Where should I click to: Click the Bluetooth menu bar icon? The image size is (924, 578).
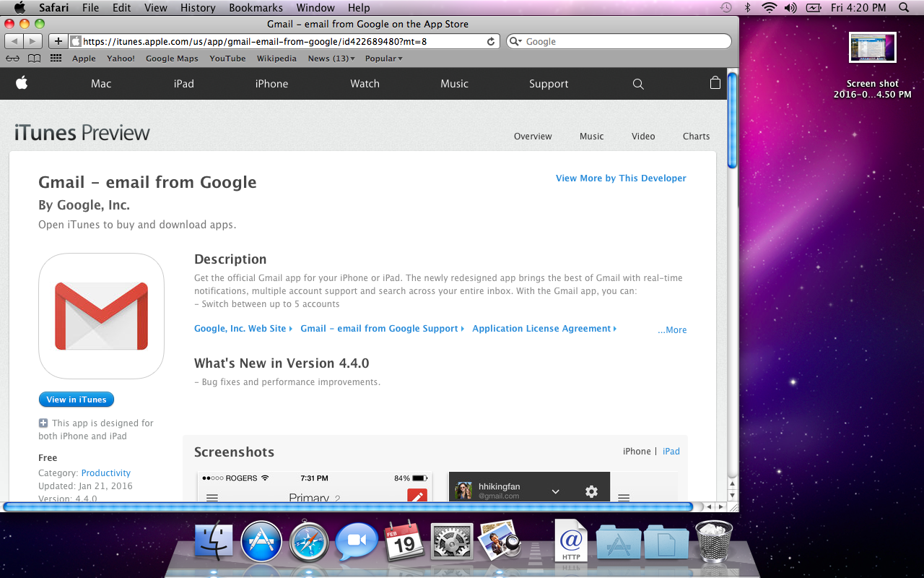[748, 7]
